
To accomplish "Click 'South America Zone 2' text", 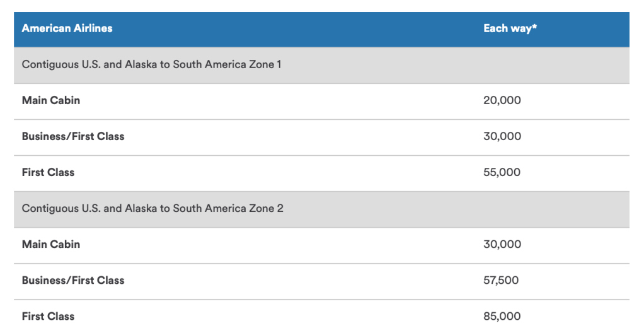I will coord(228,208).
